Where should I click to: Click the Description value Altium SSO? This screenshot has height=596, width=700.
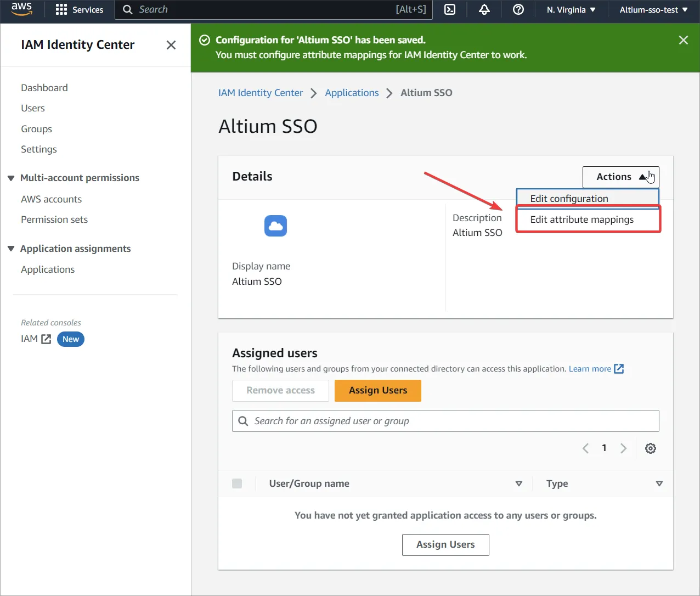point(477,233)
